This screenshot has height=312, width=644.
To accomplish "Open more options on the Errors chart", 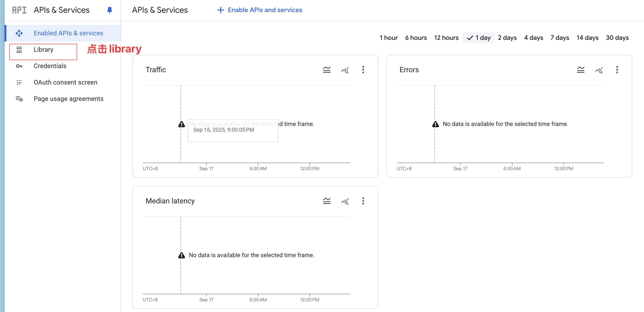I will tap(617, 70).
